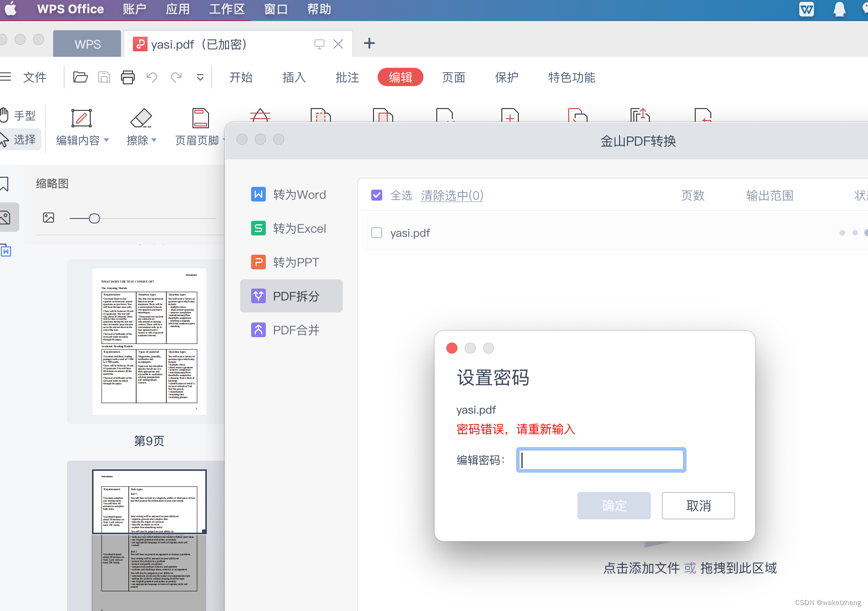This screenshot has width=868, height=611.
Task: Click the 编辑内容 edit icon
Action: tap(82, 118)
